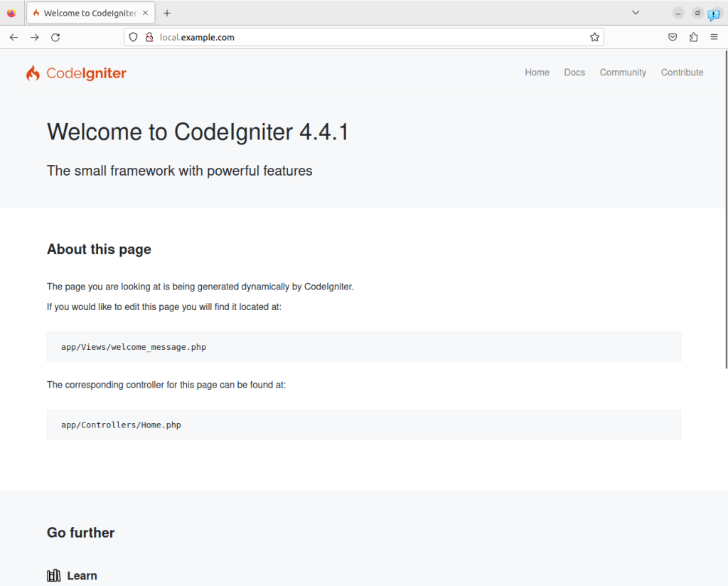Image resolution: width=728 pixels, height=586 pixels.
Task: Open the Docs link
Action: pyautogui.click(x=574, y=73)
